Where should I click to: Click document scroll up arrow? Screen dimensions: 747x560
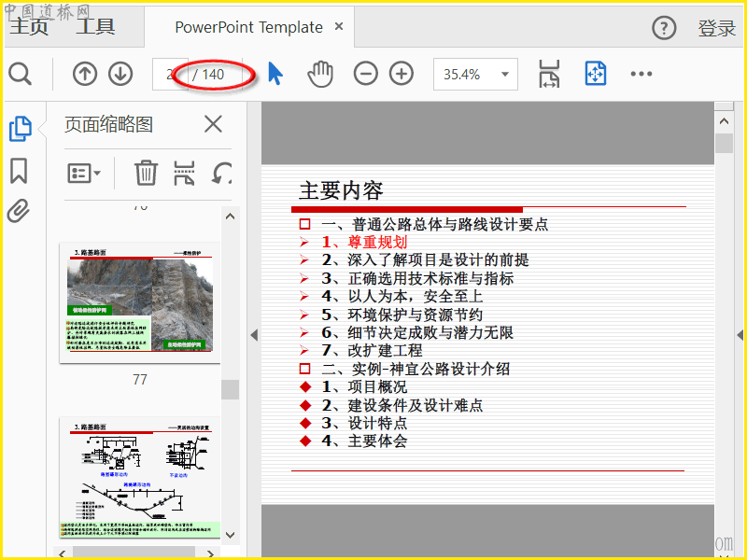tap(725, 121)
